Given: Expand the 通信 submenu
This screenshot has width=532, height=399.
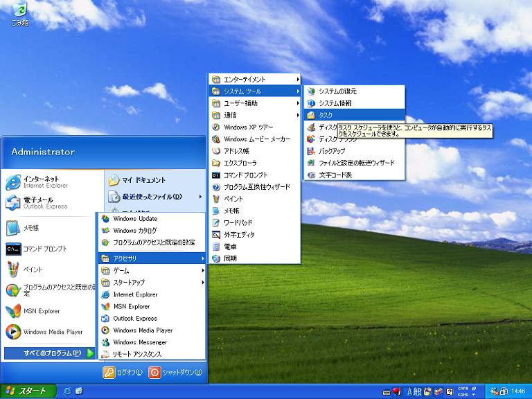Looking at the screenshot, I should click(255, 115).
